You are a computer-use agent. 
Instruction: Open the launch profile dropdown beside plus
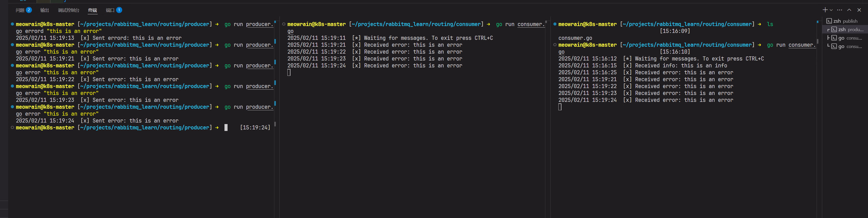(x=831, y=10)
